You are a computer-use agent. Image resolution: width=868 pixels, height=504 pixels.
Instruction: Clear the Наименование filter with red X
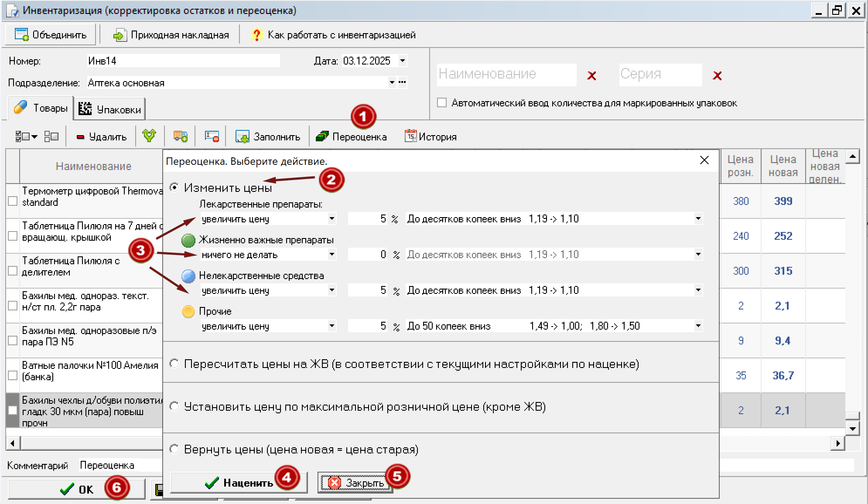tap(591, 76)
